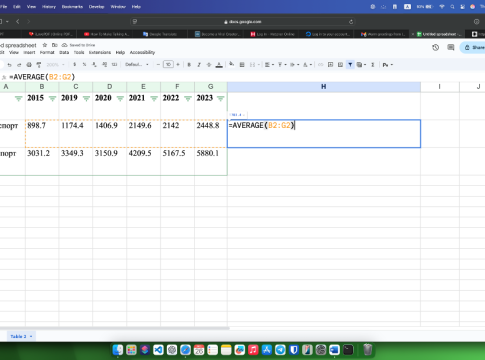
Task: Open comments panel icon
Action: (x=451, y=48)
